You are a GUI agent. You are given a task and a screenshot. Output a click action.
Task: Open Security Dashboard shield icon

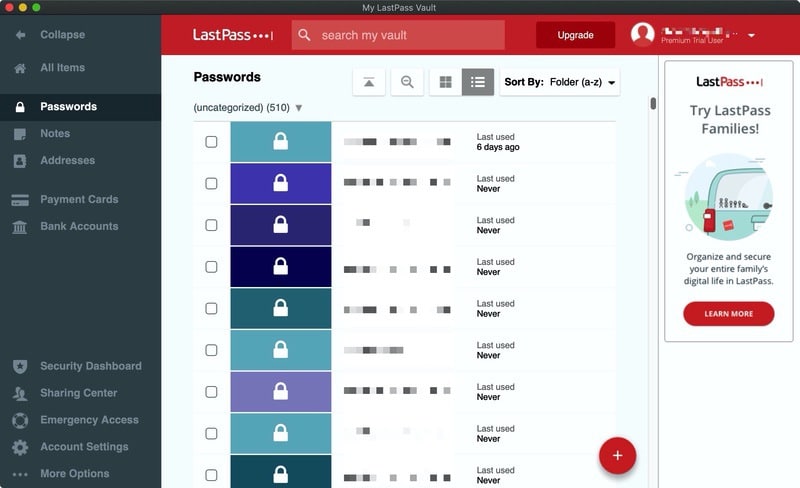[20, 366]
